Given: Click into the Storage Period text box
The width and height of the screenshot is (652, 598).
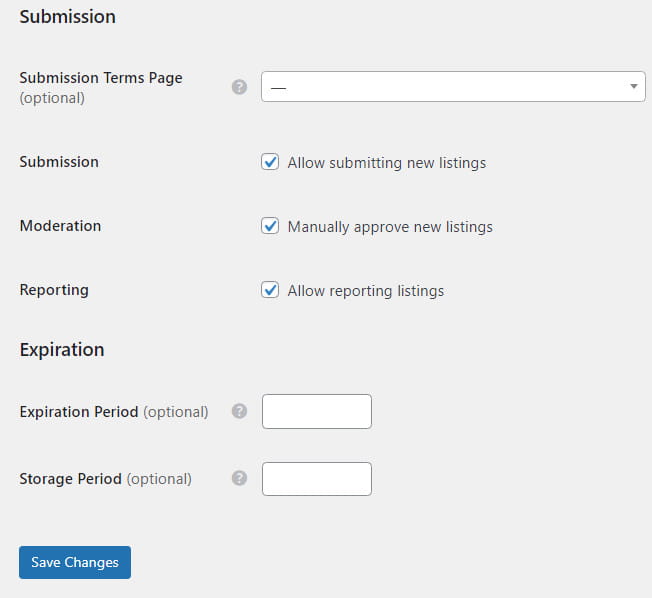Looking at the screenshot, I should coord(316,478).
